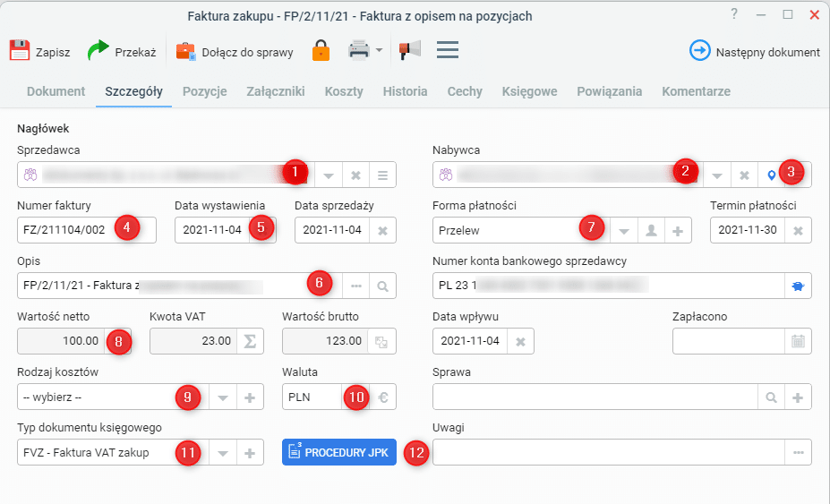Switch to the Dokument tab
Viewport: 830px width, 504px height.
click(x=56, y=91)
